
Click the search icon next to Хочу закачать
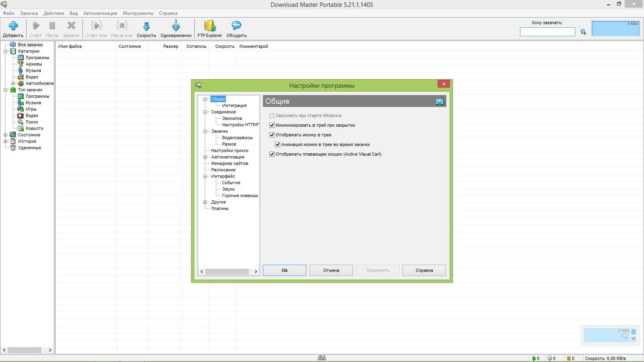(583, 32)
